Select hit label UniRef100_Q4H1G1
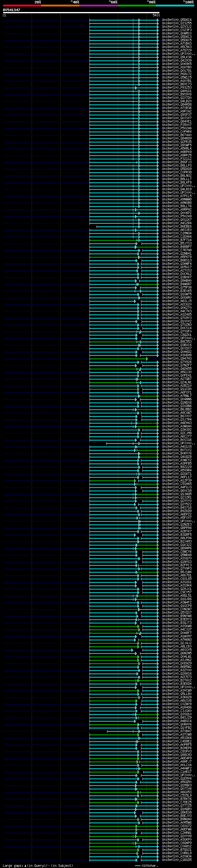The image size is (197, 868). tap(177, 91)
